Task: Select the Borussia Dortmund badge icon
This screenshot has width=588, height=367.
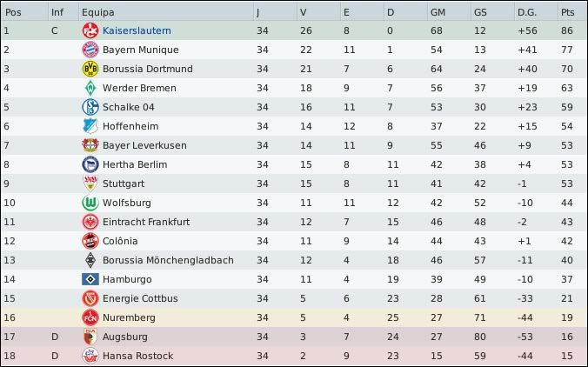Action: (x=89, y=69)
